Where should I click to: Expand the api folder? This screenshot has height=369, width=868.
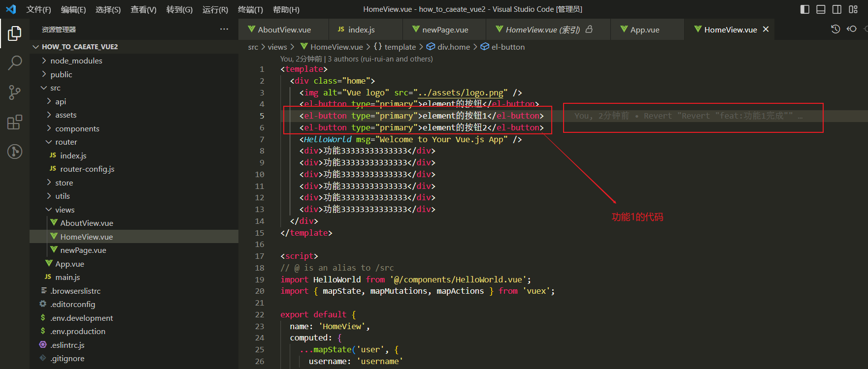[134, 101]
